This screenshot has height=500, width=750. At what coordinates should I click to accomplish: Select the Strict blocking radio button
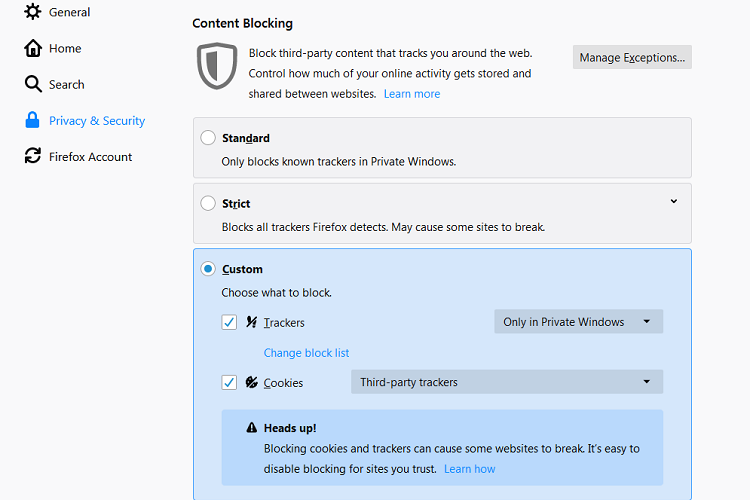tap(208, 203)
